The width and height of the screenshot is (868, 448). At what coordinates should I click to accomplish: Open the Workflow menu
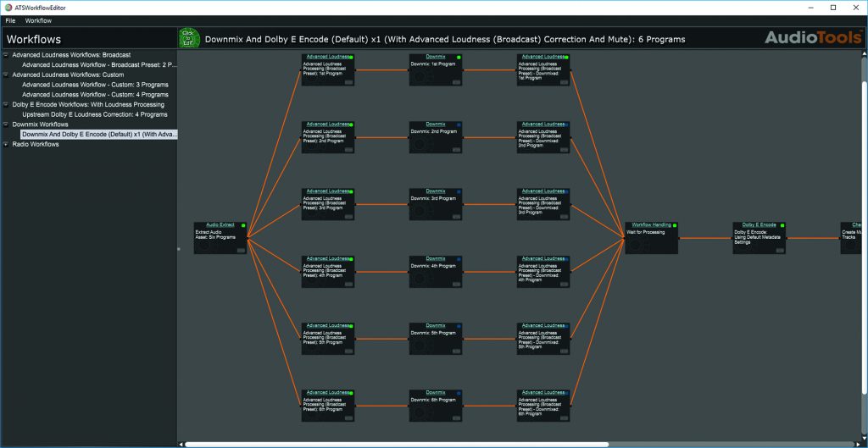38,20
